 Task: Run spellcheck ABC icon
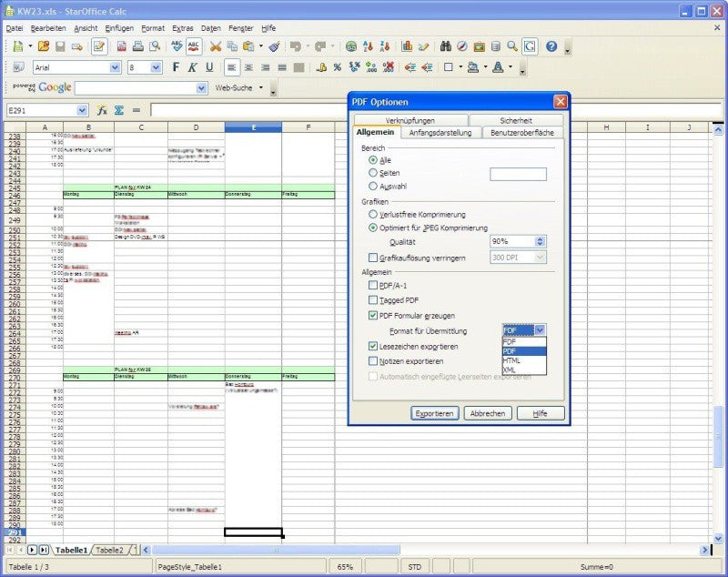coord(177,46)
